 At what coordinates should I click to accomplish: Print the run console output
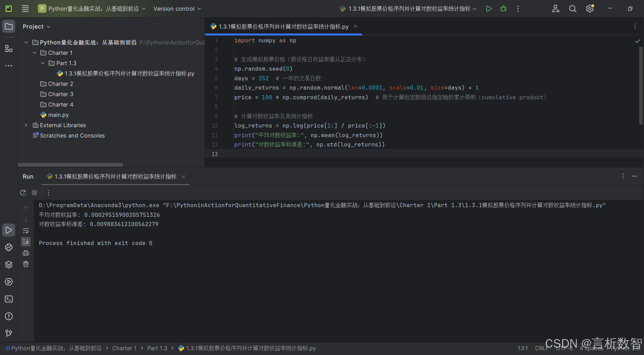[26, 253]
